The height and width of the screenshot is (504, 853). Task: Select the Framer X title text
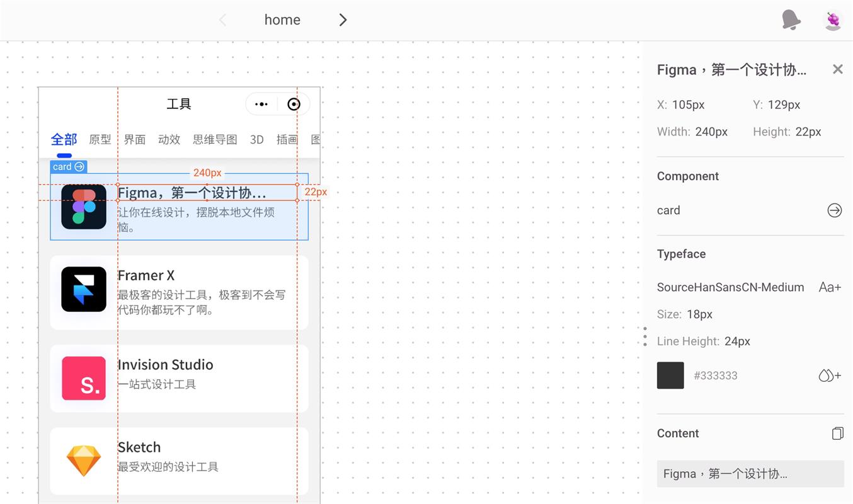click(x=146, y=276)
